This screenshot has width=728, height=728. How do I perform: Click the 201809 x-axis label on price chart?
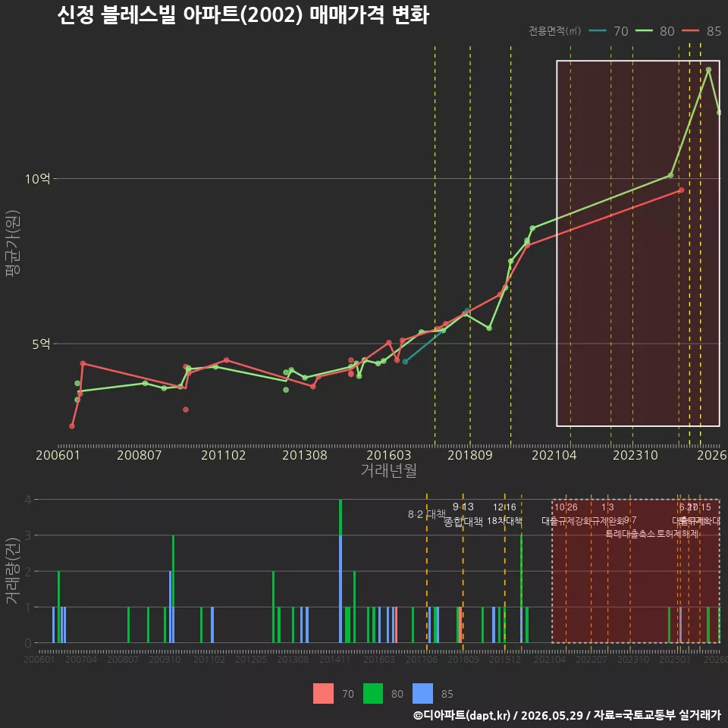[x=470, y=455]
